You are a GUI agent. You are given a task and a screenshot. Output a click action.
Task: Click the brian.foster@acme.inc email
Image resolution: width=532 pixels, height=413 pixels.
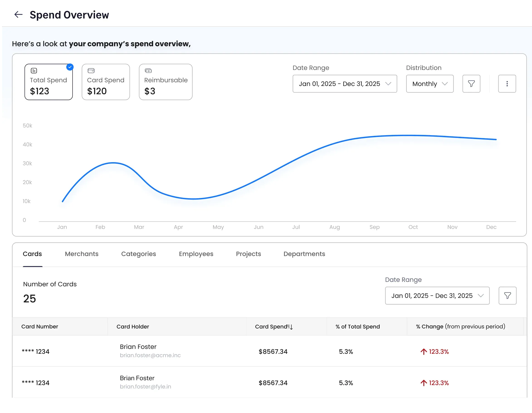click(150, 355)
